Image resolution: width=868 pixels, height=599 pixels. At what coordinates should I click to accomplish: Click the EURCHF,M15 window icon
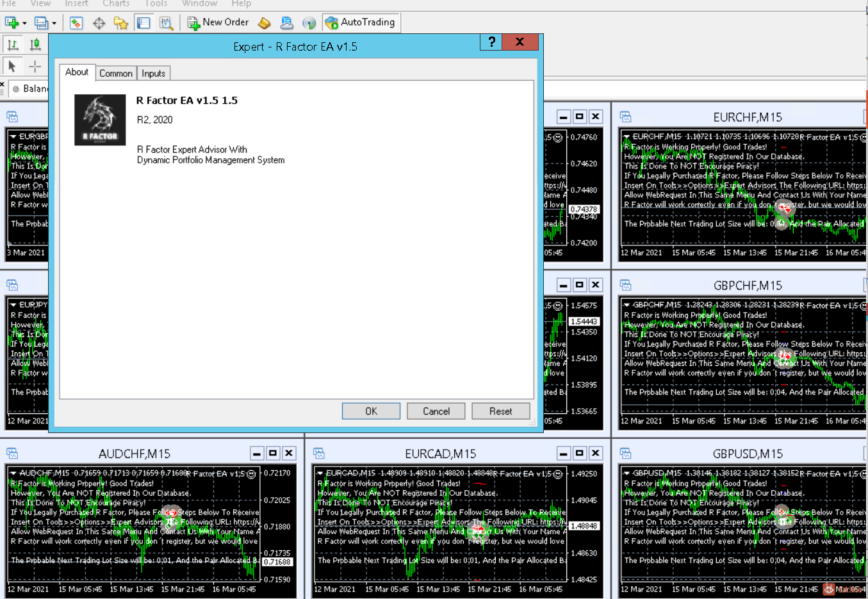[x=626, y=117]
